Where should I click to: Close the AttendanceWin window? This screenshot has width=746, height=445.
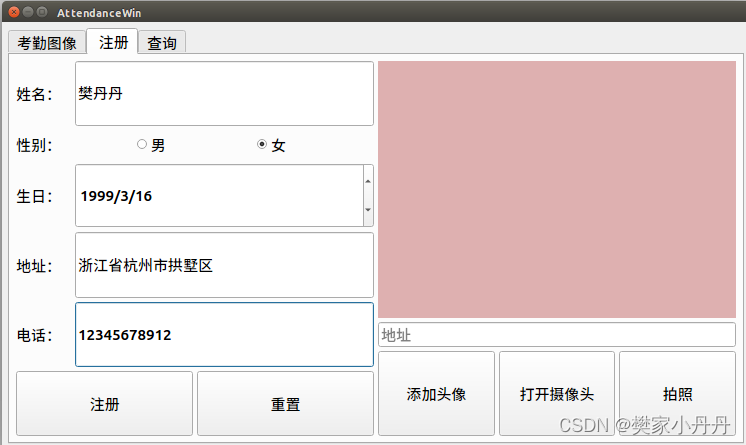(14, 12)
